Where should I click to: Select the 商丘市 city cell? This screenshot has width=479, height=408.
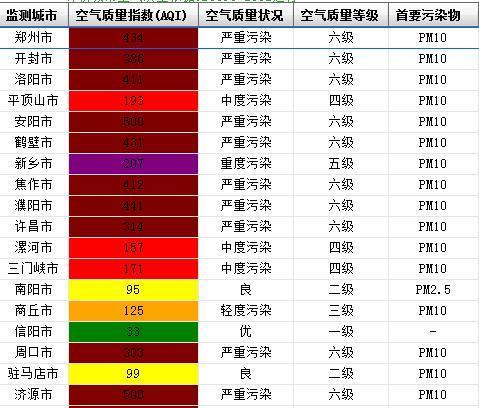(33, 311)
